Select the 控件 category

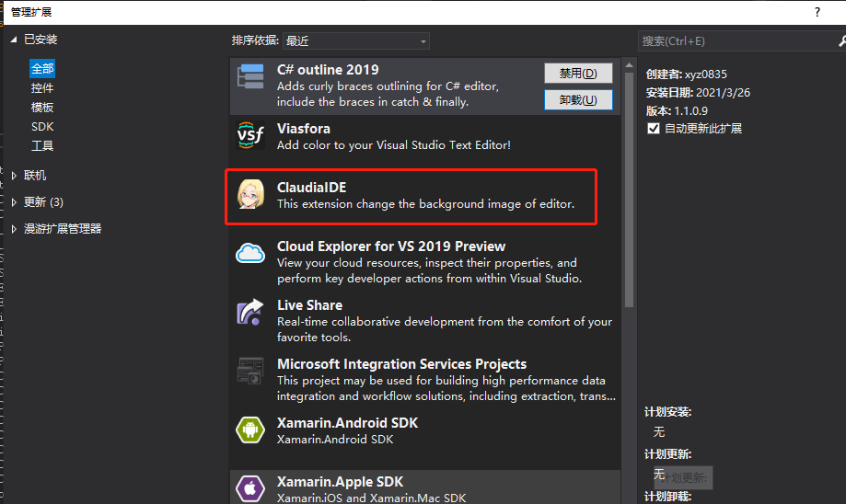(x=42, y=88)
